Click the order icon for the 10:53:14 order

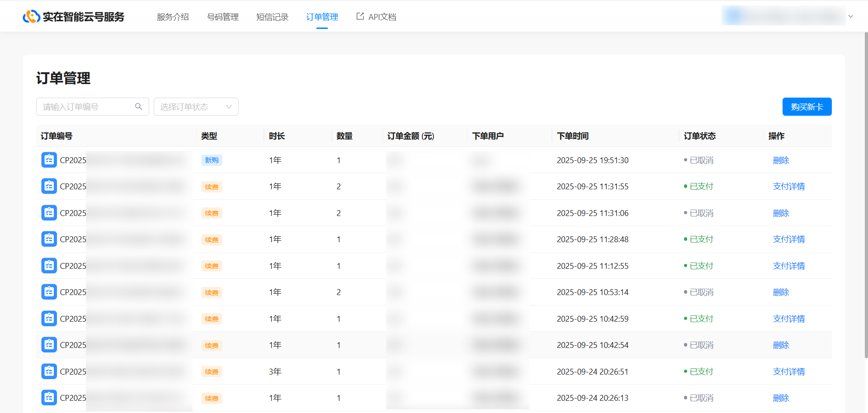pyautogui.click(x=49, y=292)
